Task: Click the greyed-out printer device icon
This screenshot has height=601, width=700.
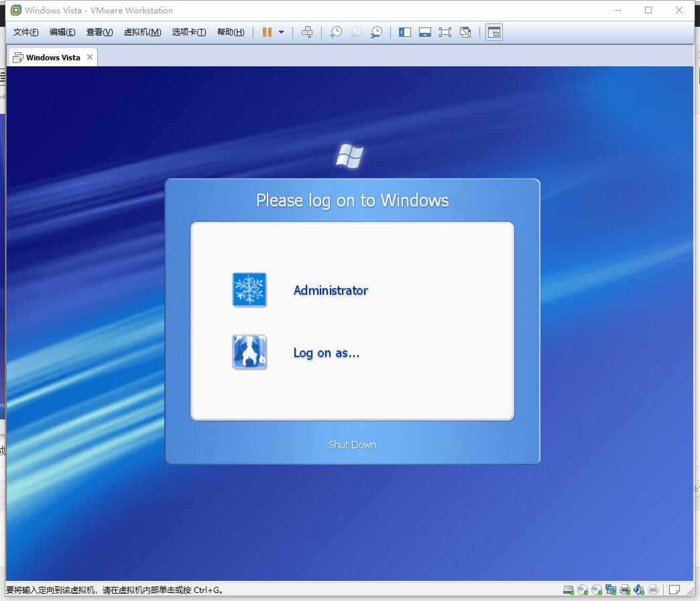Action: tap(653, 590)
